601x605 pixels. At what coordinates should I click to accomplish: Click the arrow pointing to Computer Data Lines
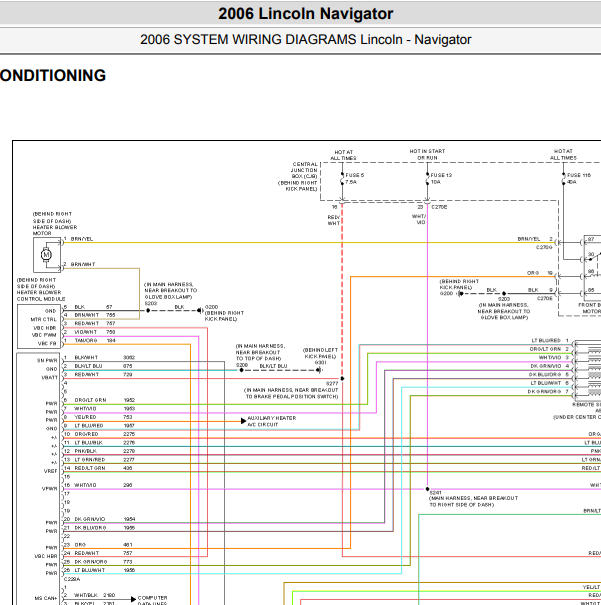point(133,599)
